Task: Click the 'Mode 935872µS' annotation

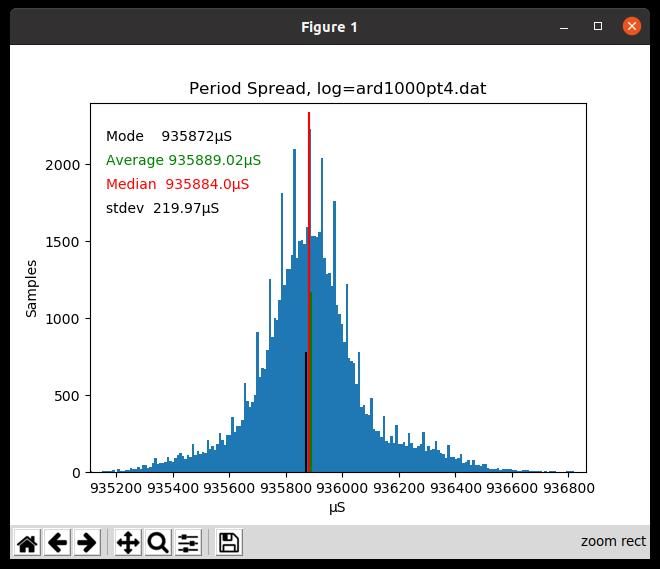Action: 169,136
